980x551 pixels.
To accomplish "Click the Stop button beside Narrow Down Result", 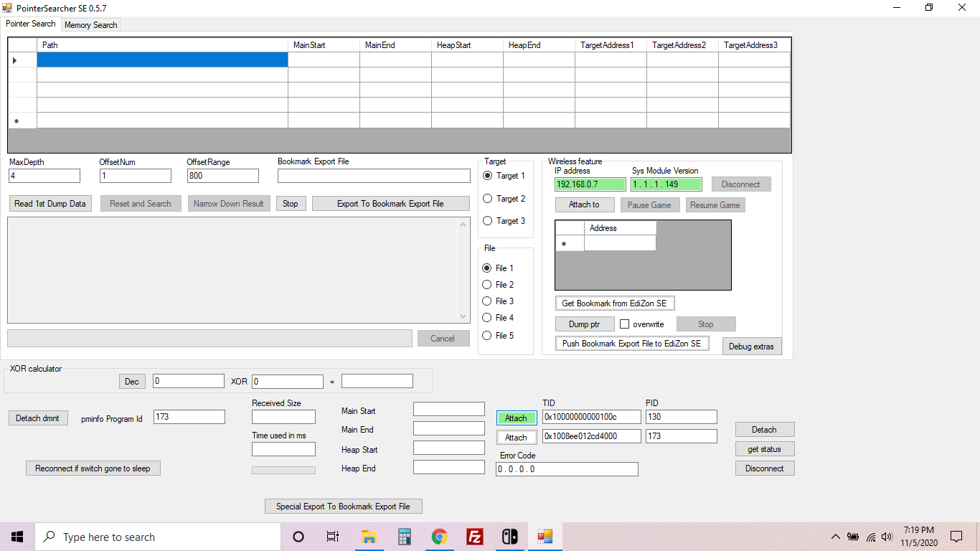I will pos(291,204).
